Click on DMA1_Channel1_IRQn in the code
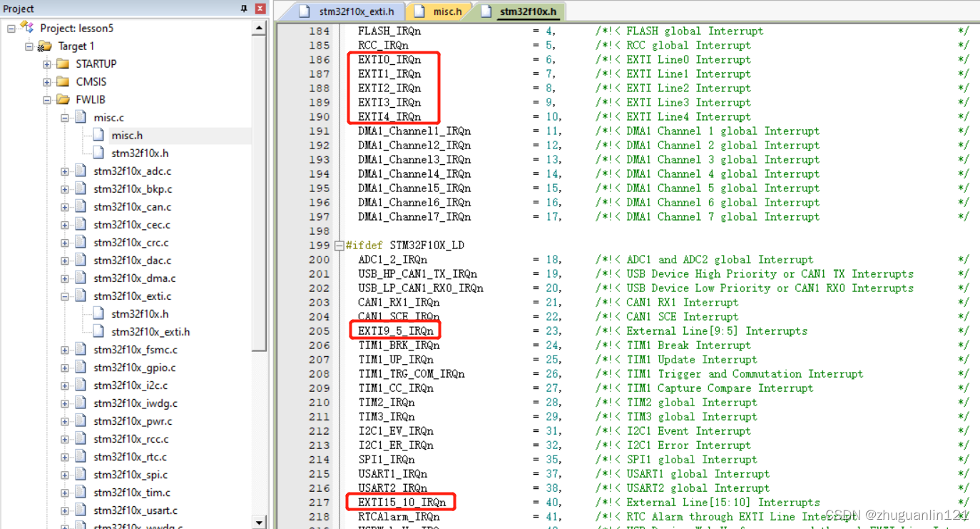 414,131
